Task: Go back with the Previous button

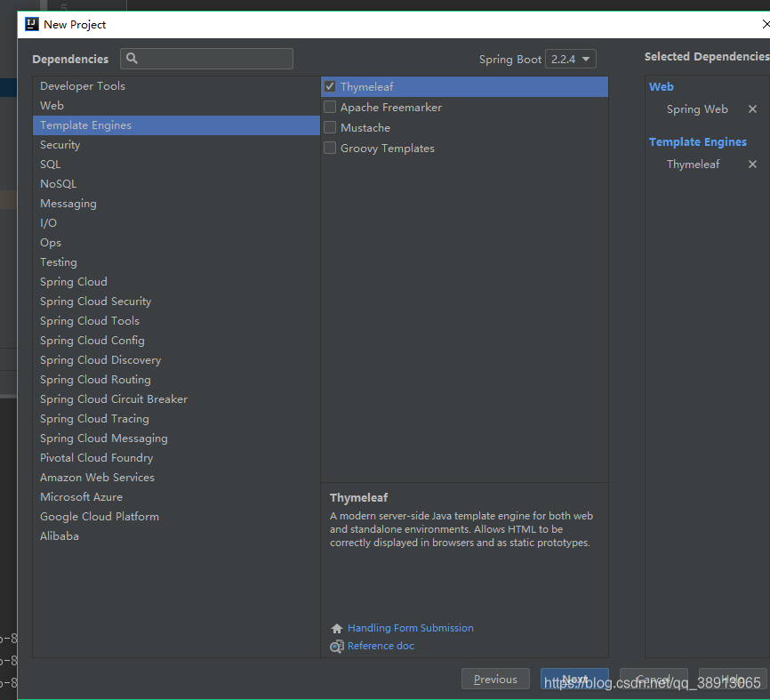Action: pyautogui.click(x=495, y=679)
